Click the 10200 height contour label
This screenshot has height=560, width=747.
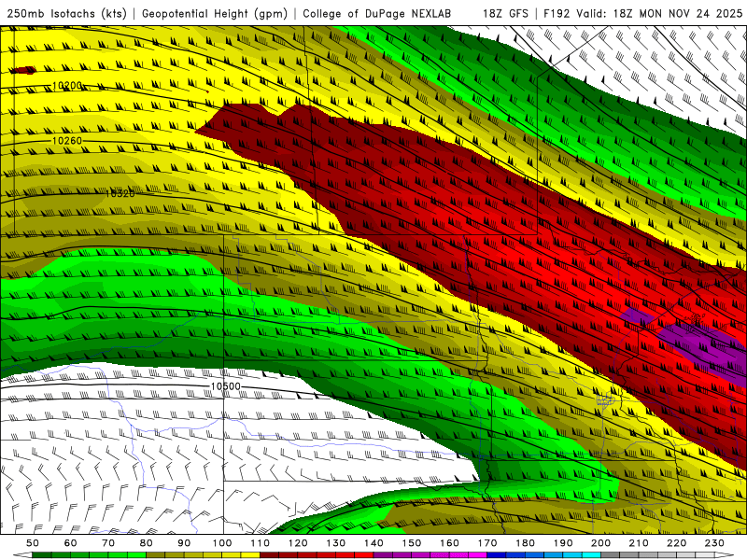[67, 86]
